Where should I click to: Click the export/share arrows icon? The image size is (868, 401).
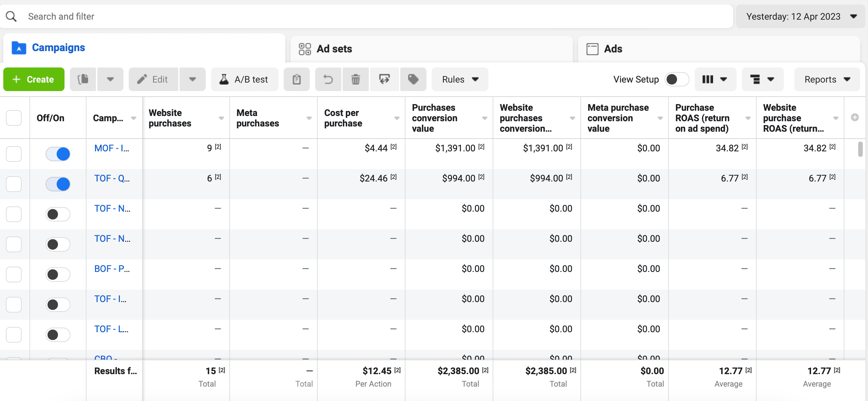[384, 80]
